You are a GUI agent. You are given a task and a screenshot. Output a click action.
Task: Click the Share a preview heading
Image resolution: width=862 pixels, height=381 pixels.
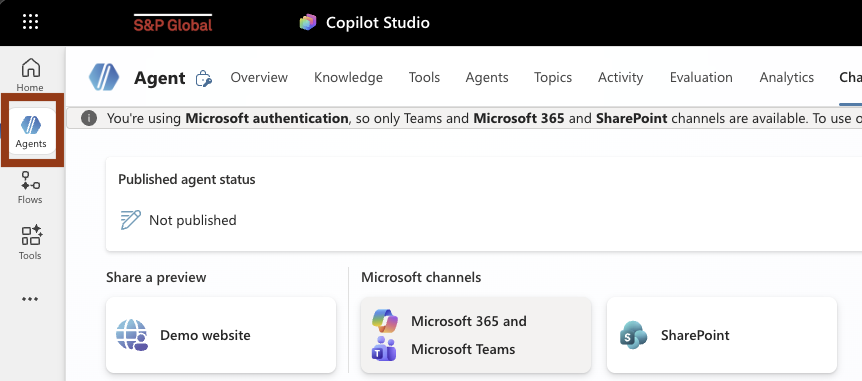(156, 277)
